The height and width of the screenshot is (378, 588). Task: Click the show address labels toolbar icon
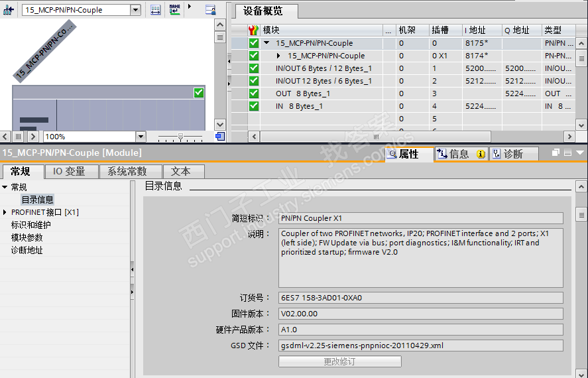[x=156, y=10]
